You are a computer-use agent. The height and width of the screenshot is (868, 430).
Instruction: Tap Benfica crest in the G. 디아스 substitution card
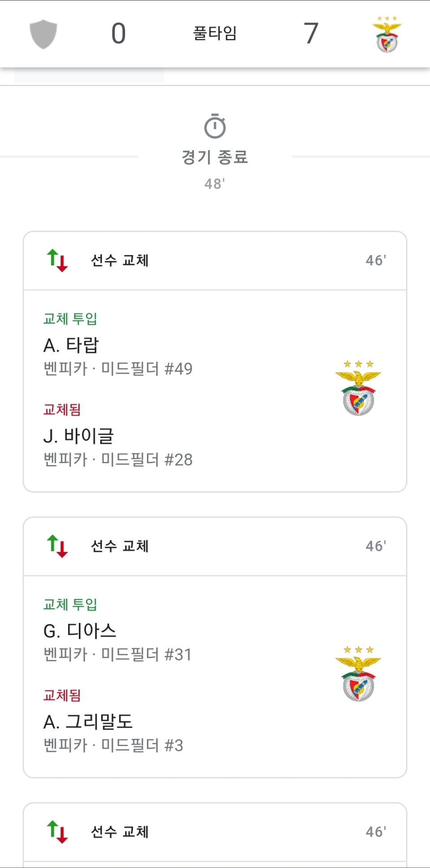[358, 673]
